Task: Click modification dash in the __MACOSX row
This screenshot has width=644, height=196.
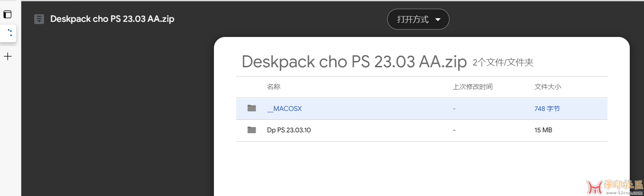Action: point(454,108)
